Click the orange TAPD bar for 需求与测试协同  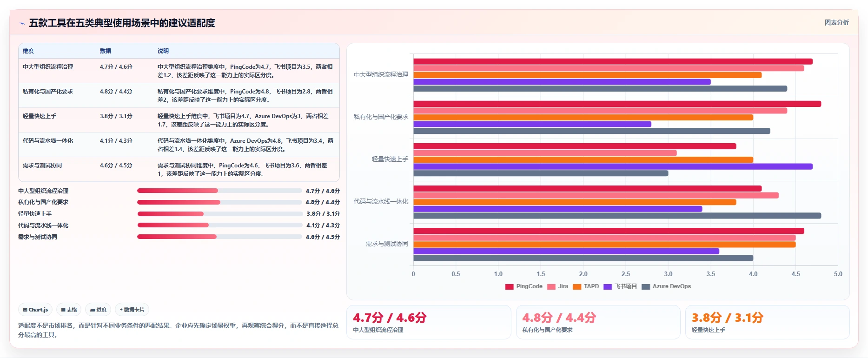604,245
